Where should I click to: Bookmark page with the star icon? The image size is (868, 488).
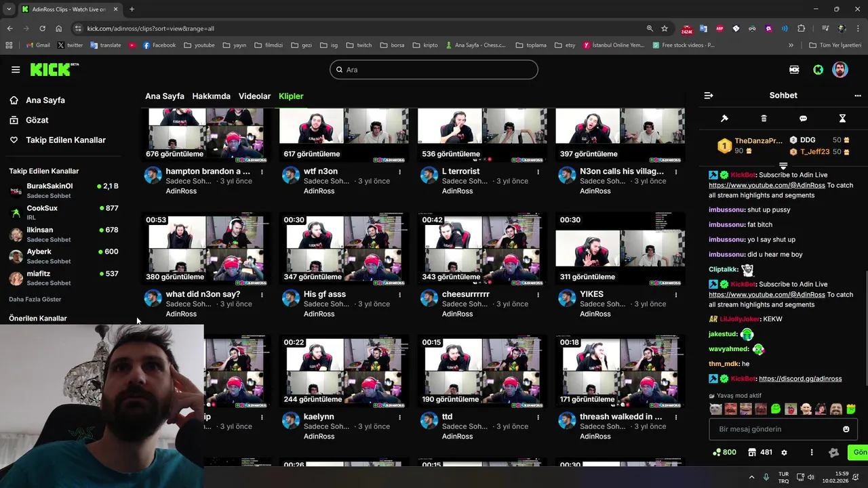click(x=665, y=28)
